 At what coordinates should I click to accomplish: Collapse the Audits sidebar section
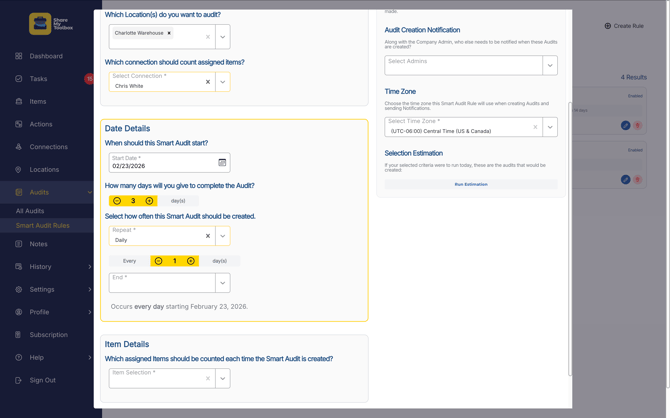tap(90, 192)
